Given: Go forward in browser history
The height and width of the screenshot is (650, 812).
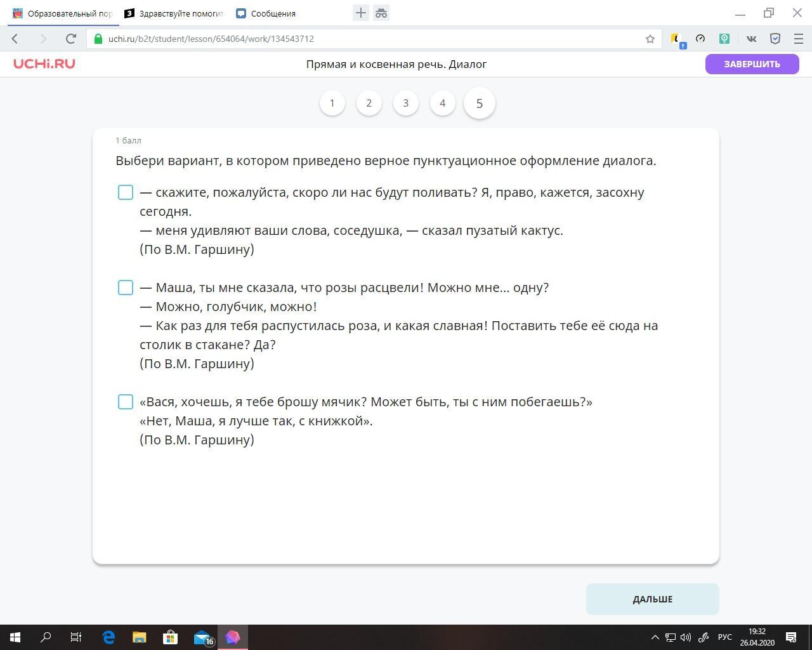Looking at the screenshot, I should pos(43,39).
